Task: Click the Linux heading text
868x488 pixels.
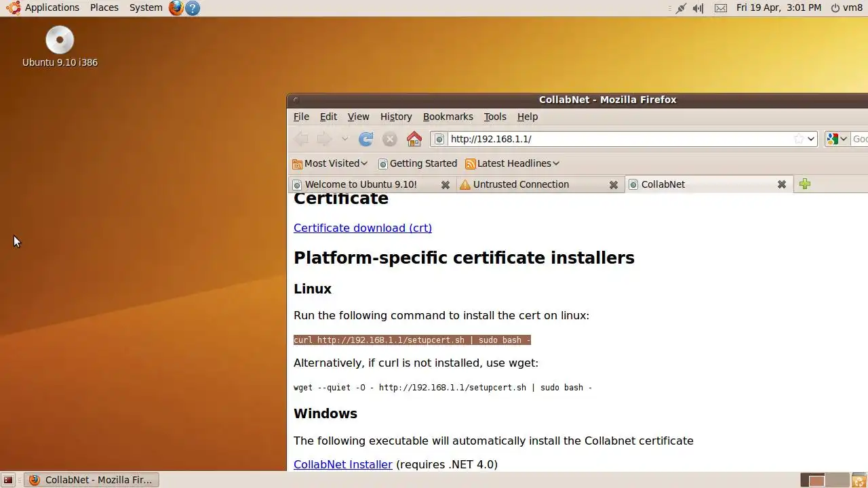Action: click(x=313, y=289)
